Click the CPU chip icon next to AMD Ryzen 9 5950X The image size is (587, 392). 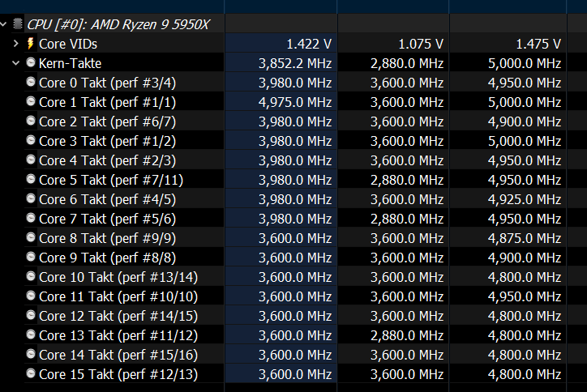(x=17, y=24)
